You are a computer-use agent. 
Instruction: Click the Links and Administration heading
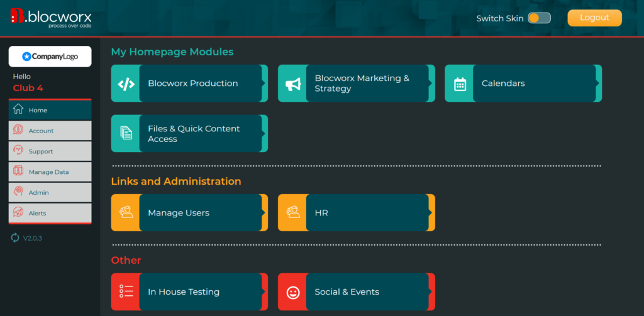pyautogui.click(x=176, y=182)
